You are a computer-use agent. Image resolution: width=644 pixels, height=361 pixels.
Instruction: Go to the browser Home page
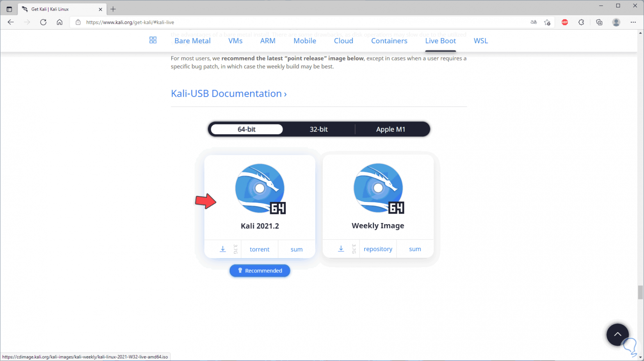60,22
